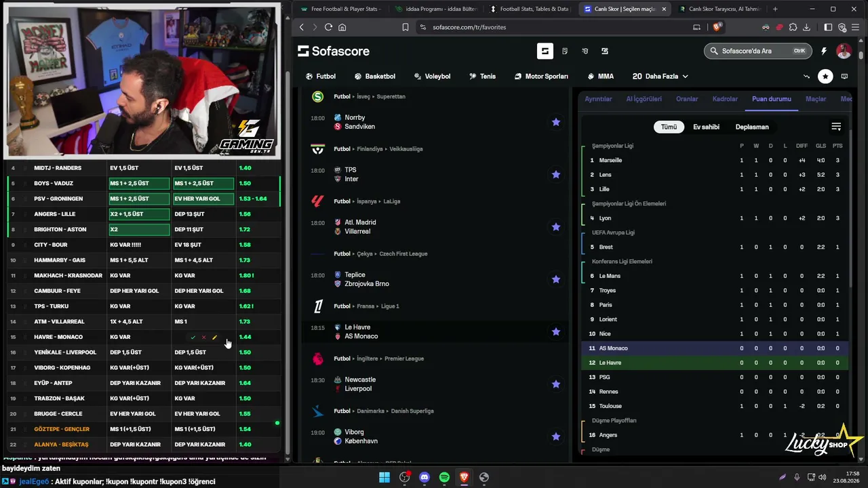The height and width of the screenshot is (488, 868).
Task: Select the Tümü standings filter
Action: 669,127
